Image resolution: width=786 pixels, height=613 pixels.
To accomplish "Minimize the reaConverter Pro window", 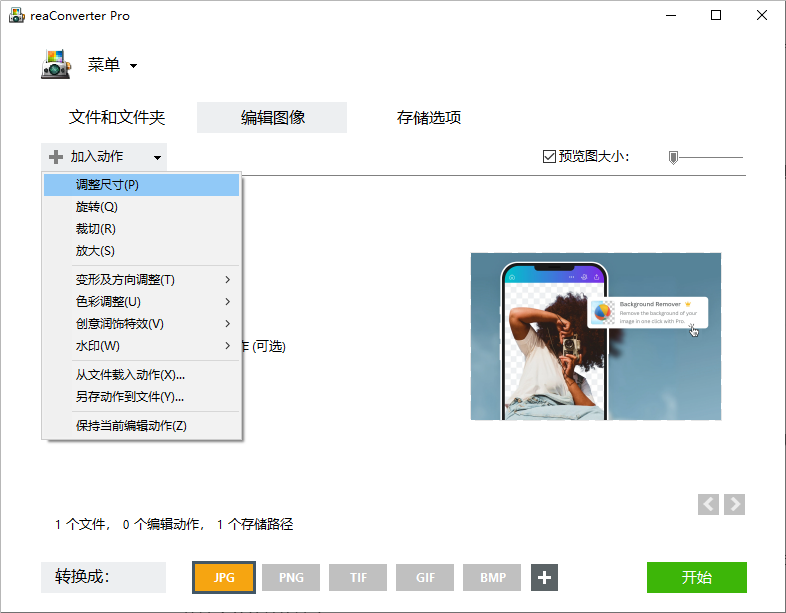I will pyautogui.click(x=671, y=16).
